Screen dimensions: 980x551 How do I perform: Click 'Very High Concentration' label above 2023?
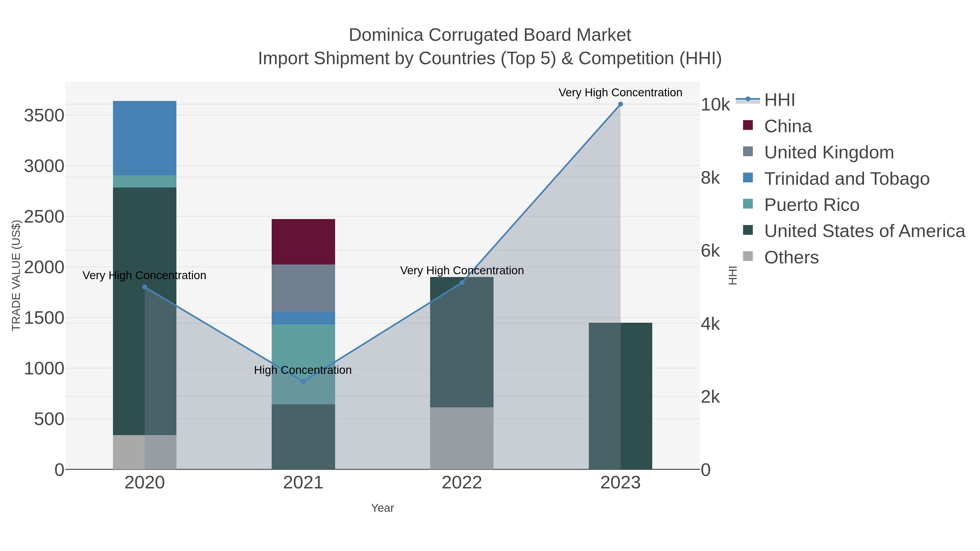[x=620, y=93]
